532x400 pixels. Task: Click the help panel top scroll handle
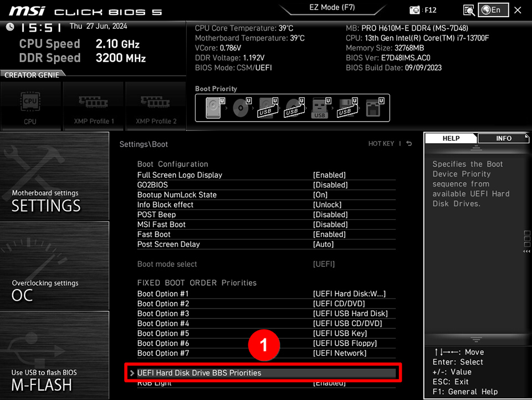click(476, 148)
